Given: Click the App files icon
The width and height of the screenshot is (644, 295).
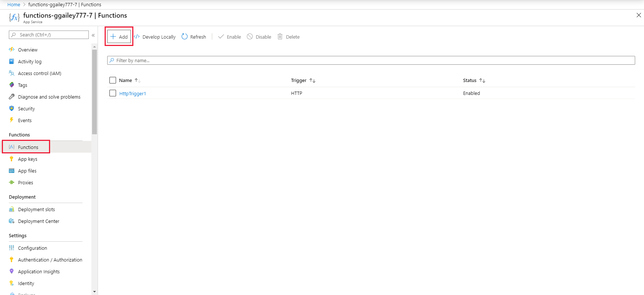Looking at the screenshot, I should click(x=12, y=171).
